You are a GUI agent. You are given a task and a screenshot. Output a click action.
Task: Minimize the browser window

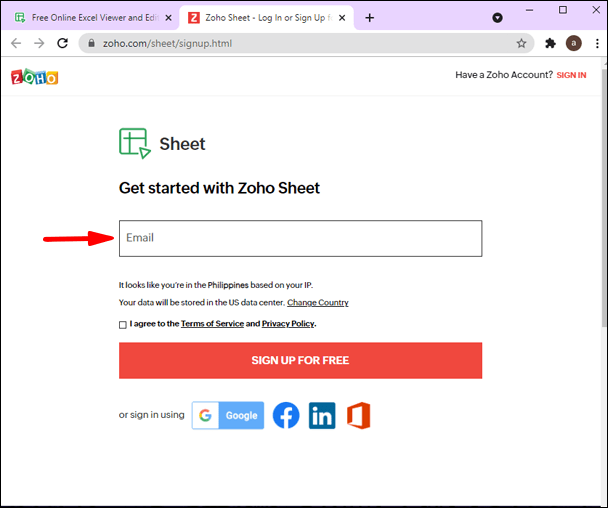pyautogui.click(x=529, y=10)
